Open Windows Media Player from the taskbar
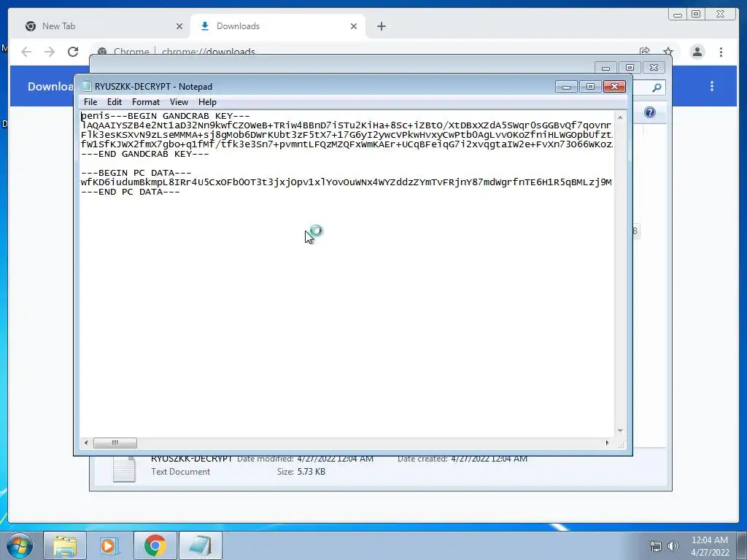This screenshot has width=747, height=560. pyautogui.click(x=109, y=545)
